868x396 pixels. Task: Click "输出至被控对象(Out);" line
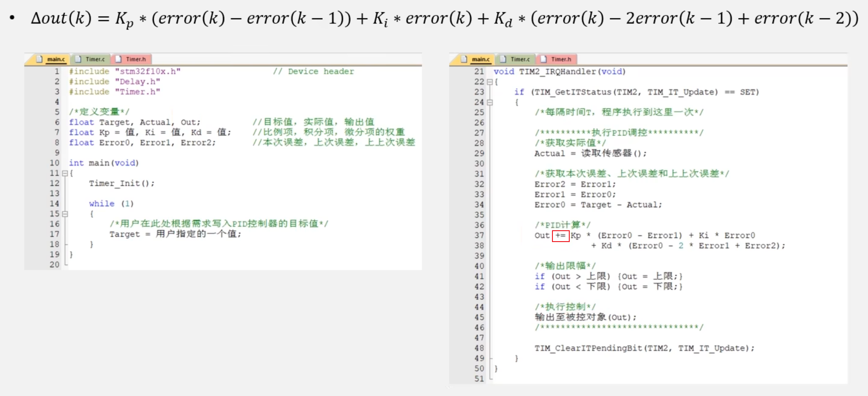tap(586, 317)
